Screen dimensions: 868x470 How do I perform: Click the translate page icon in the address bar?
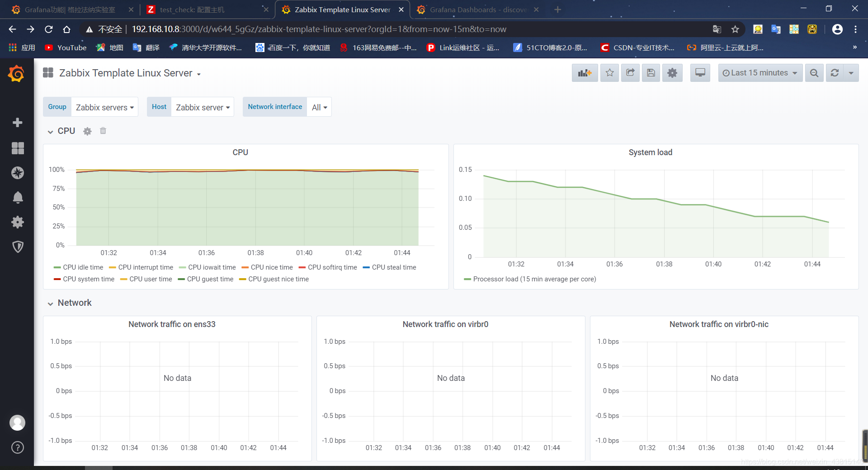[x=717, y=29]
